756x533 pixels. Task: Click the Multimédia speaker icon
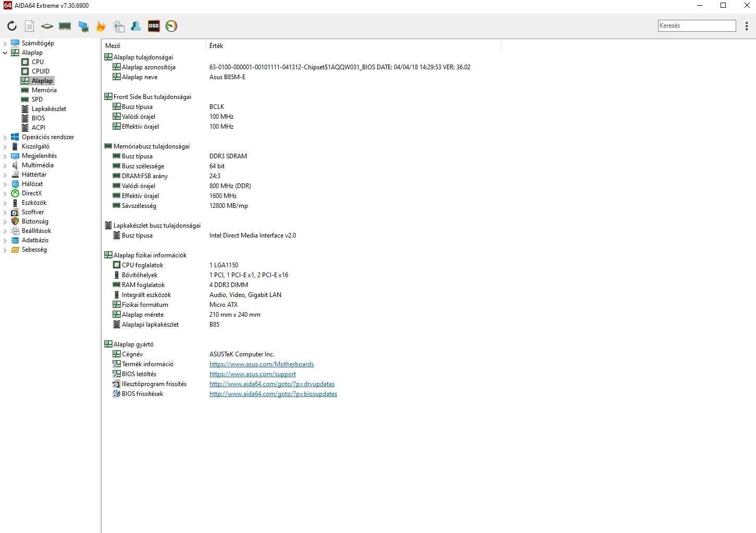click(15, 165)
